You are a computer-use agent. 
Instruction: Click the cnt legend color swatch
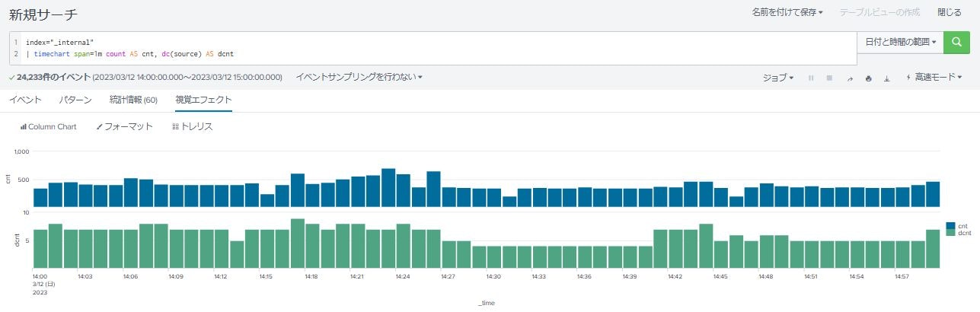[950, 226]
